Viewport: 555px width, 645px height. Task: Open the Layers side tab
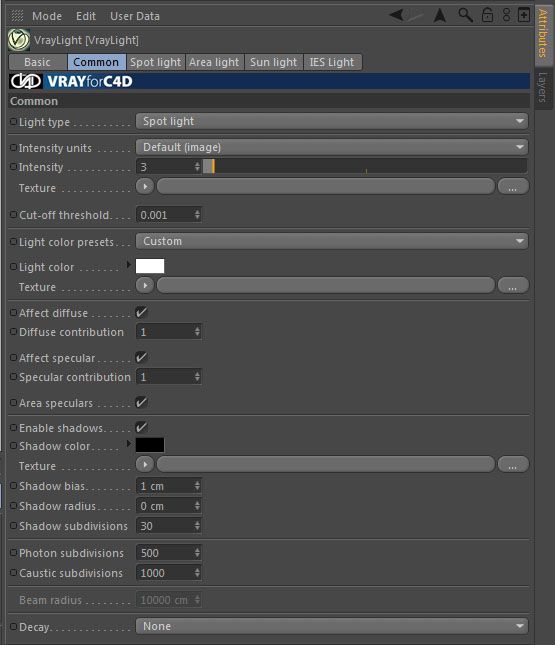[543, 87]
